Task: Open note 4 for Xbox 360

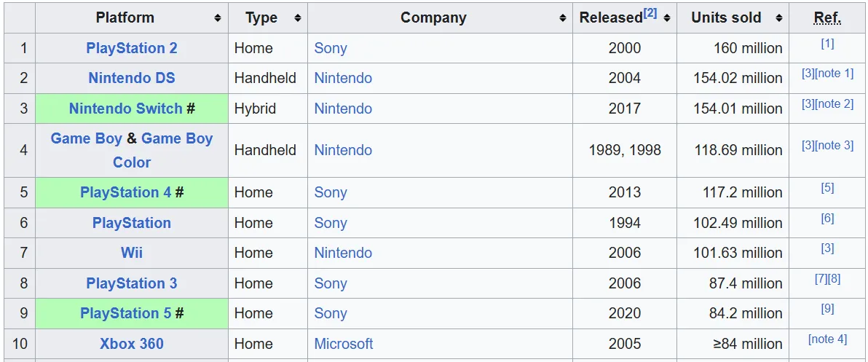Action: tap(827, 339)
